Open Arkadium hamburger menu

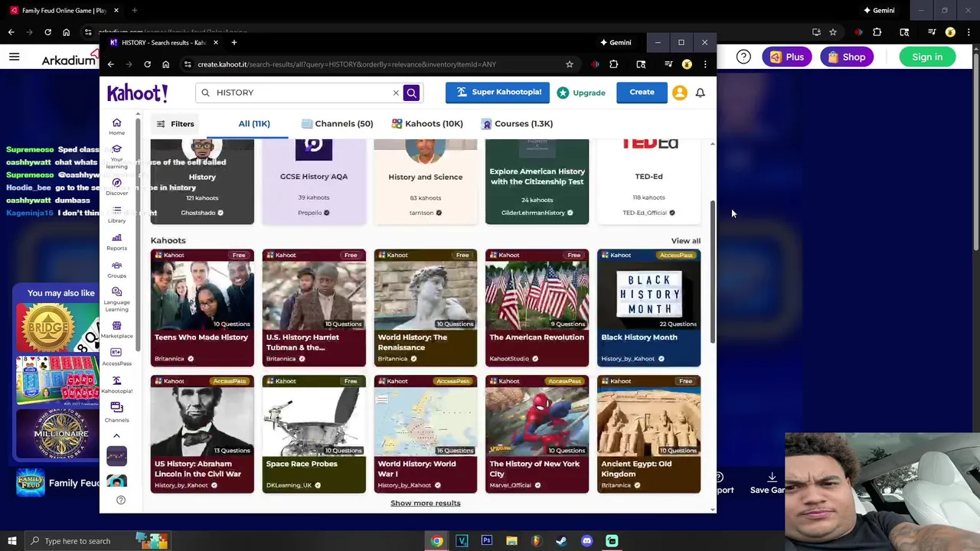coord(14,57)
